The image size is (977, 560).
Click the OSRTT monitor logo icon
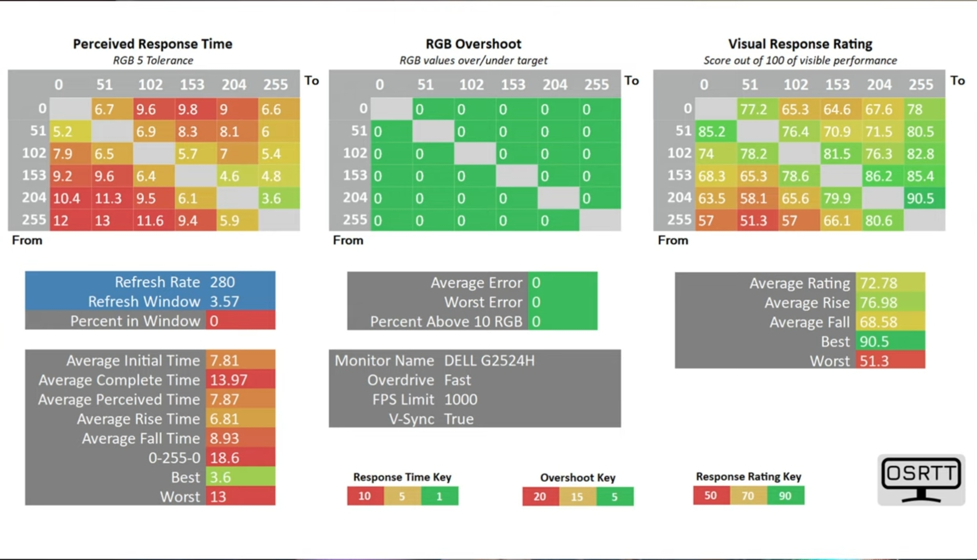pos(921,480)
